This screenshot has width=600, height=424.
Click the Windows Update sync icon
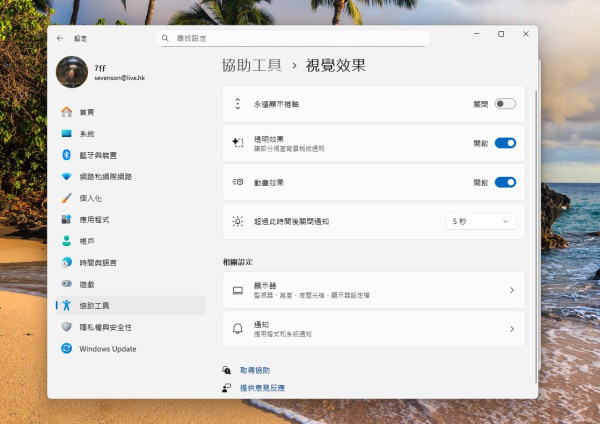67,348
